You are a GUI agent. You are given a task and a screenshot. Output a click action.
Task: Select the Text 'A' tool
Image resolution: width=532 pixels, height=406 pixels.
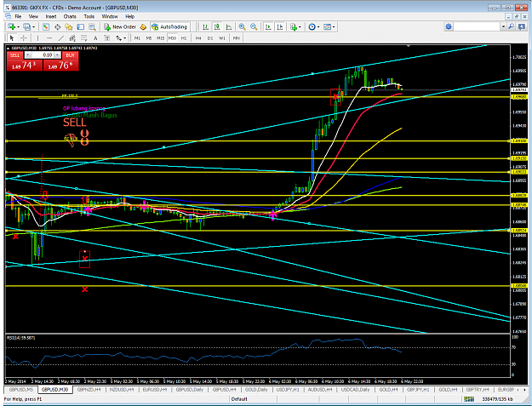[95, 38]
